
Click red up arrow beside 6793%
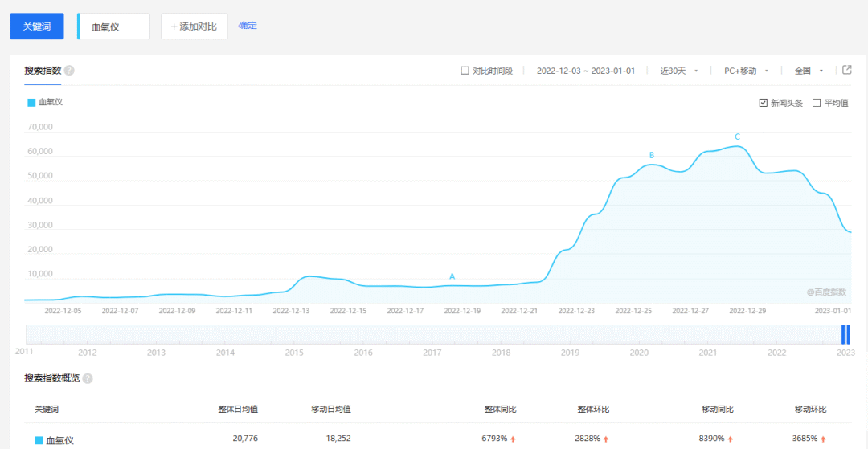[512, 439]
